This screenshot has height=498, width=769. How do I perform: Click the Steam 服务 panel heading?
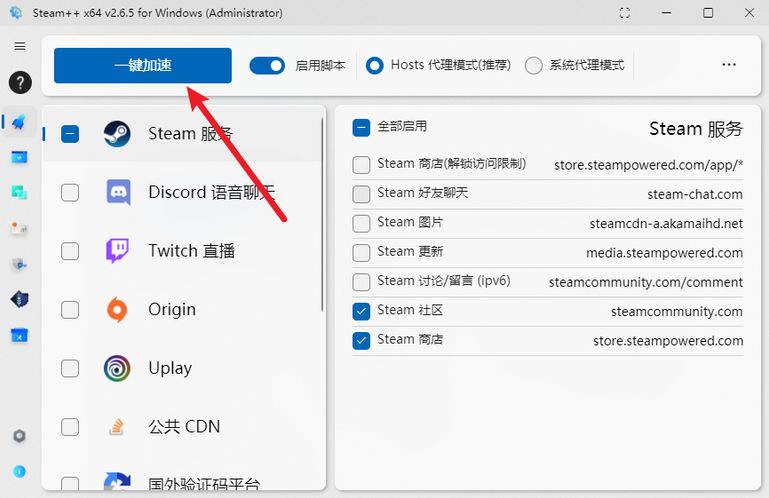click(695, 129)
